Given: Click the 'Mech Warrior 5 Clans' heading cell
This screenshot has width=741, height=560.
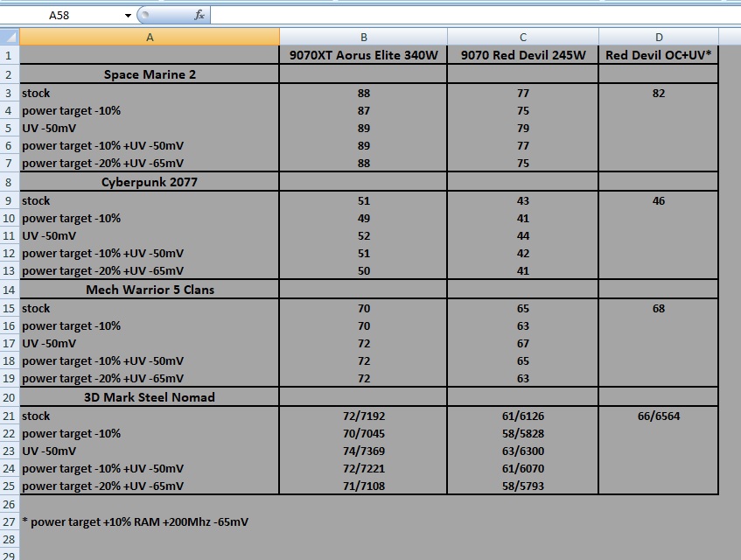Looking at the screenshot, I should (x=150, y=290).
